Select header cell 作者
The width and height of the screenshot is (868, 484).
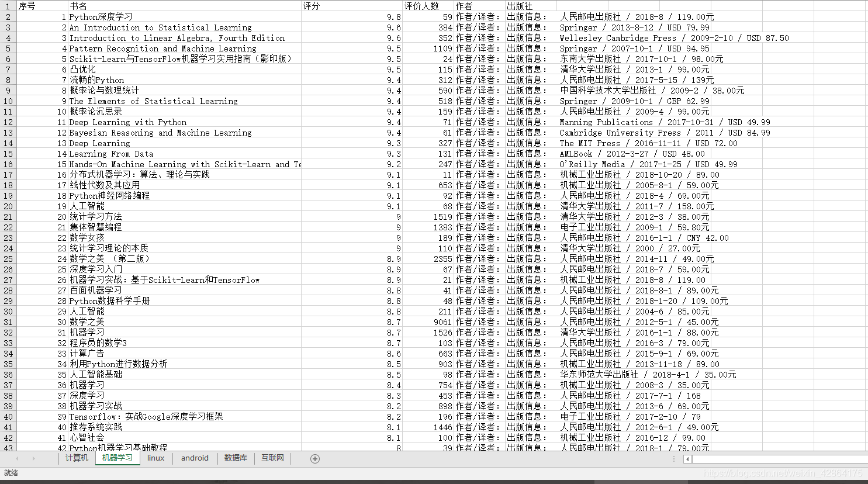click(x=480, y=6)
